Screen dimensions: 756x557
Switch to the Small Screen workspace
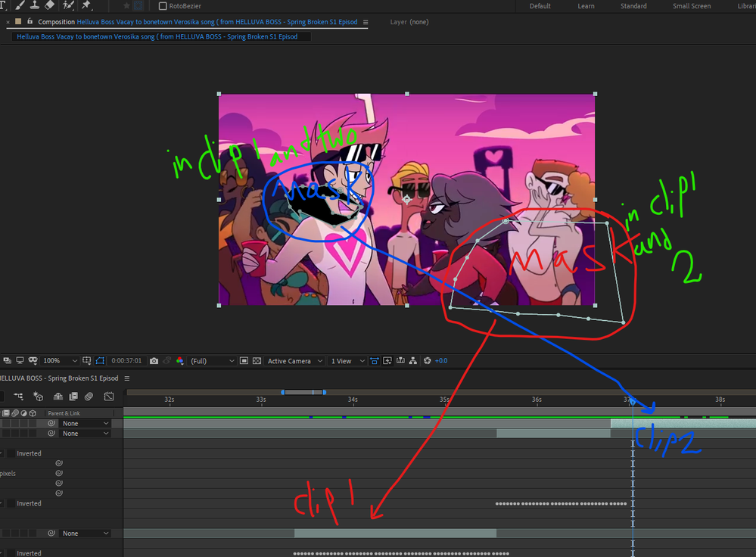click(692, 6)
